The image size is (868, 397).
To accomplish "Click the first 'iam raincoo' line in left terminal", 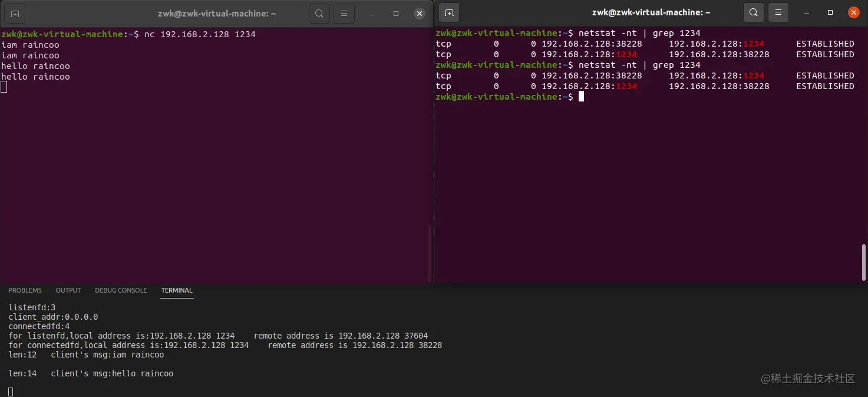I will pyautogui.click(x=30, y=45).
